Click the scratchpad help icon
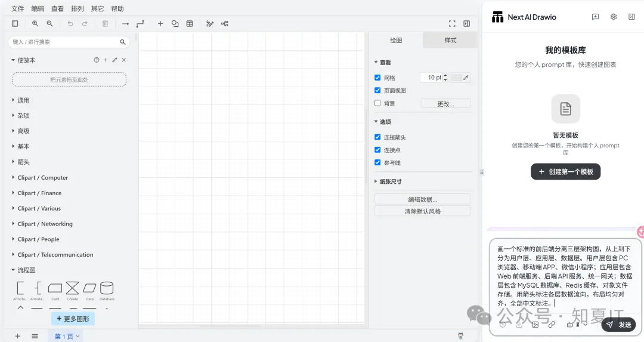 97,60
